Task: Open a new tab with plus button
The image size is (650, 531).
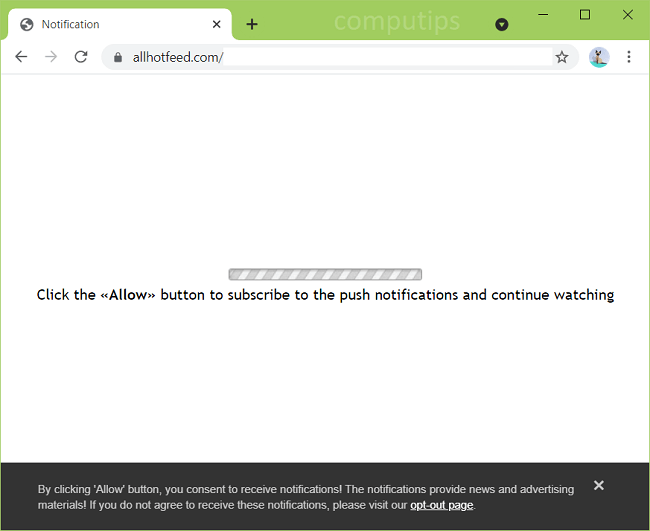Action: pyautogui.click(x=252, y=24)
